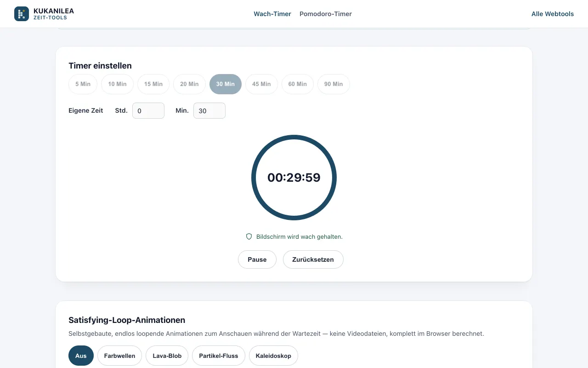
Task: Click the shield icon beside wake status
Action: tap(249, 236)
